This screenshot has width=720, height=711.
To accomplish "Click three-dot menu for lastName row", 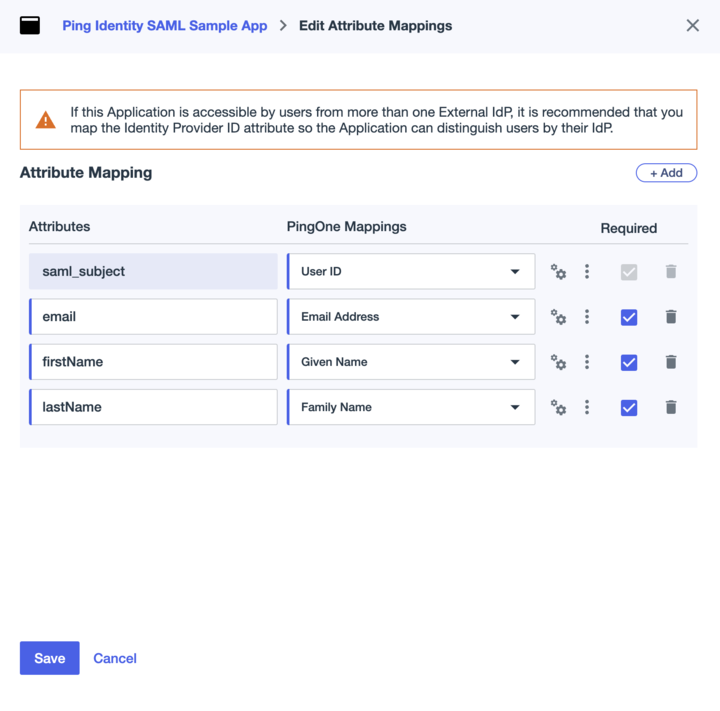I will [x=587, y=407].
